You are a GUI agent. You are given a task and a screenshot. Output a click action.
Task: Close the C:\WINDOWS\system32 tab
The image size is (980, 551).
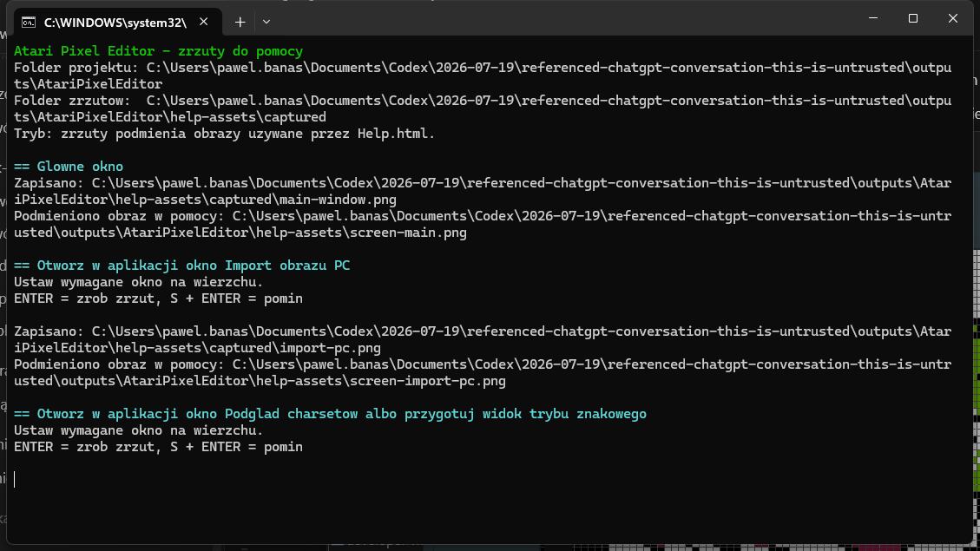204,22
